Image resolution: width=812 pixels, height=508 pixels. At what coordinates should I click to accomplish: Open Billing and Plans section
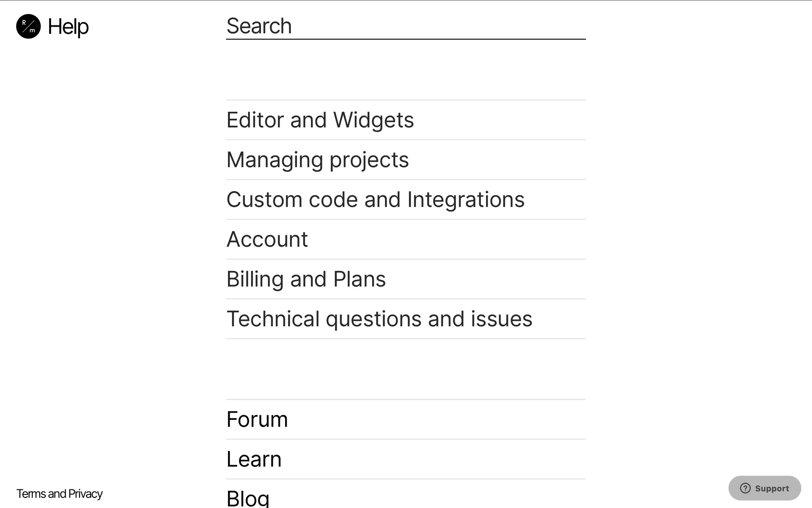click(x=306, y=279)
